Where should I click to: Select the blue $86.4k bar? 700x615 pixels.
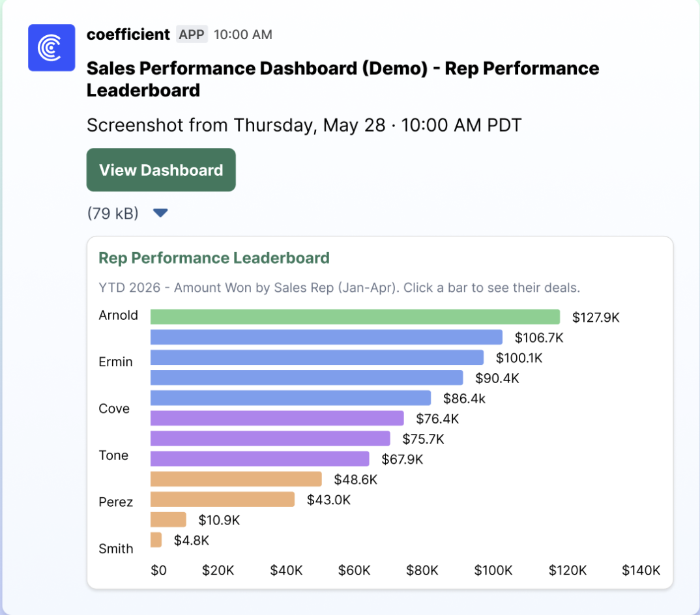[291, 398]
